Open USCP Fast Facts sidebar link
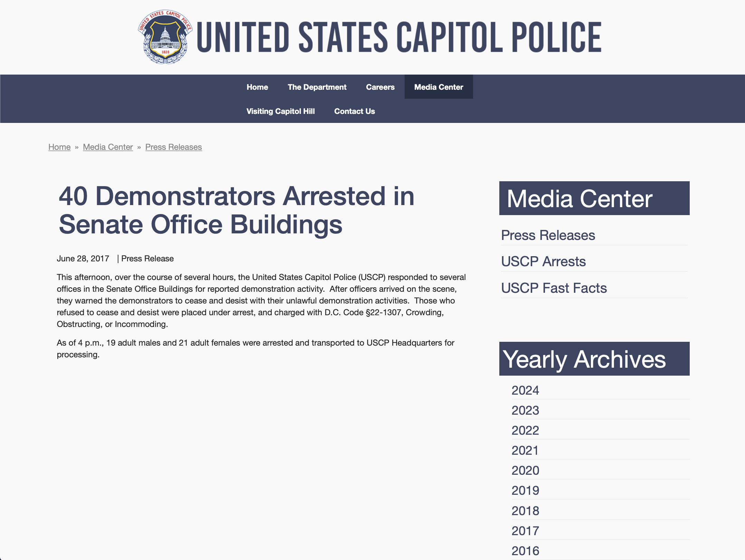This screenshot has width=745, height=560. pos(554,288)
